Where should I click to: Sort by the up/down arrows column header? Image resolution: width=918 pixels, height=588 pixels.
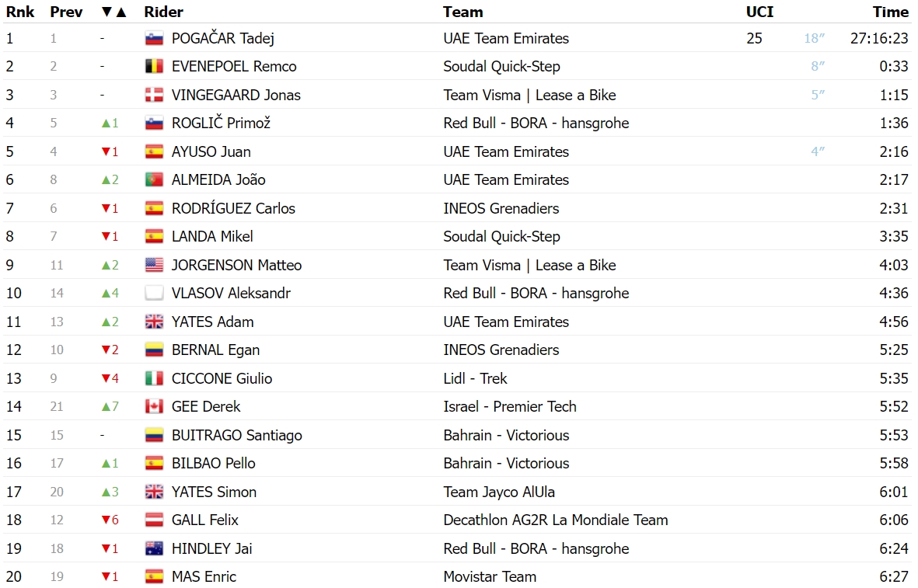click(113, 12)
